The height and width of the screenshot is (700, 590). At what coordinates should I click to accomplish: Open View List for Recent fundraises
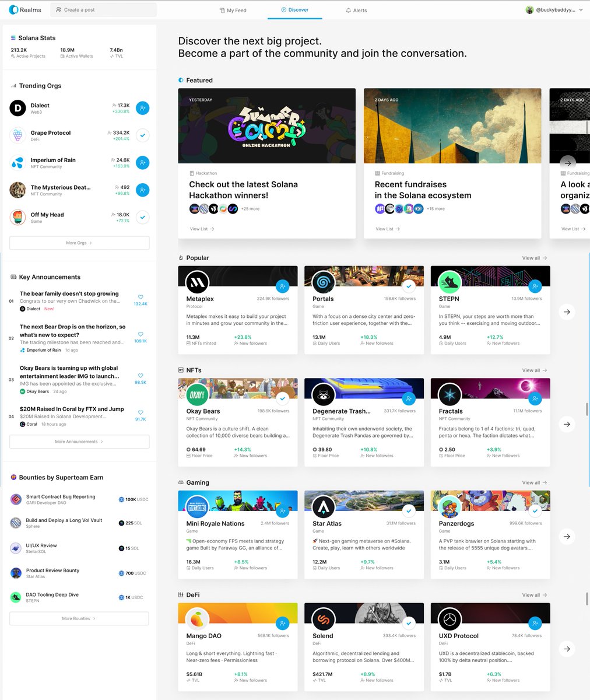click(x=387, y=229)
